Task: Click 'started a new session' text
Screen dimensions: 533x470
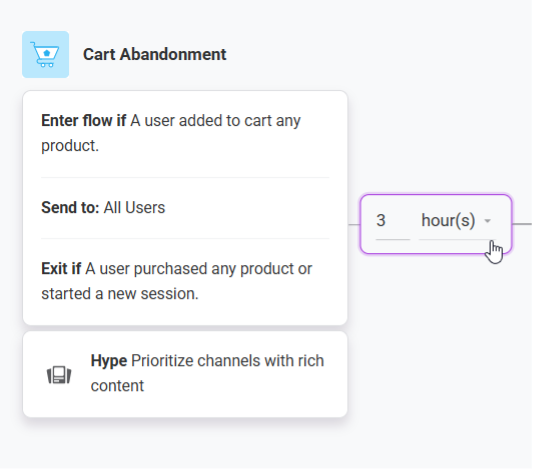Action: point(119,294)
